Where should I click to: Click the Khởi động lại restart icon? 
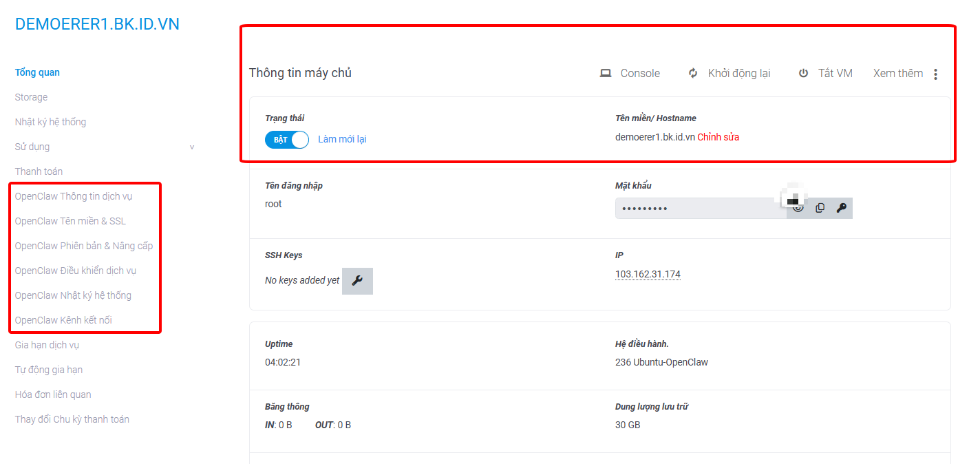coord(693,74)
